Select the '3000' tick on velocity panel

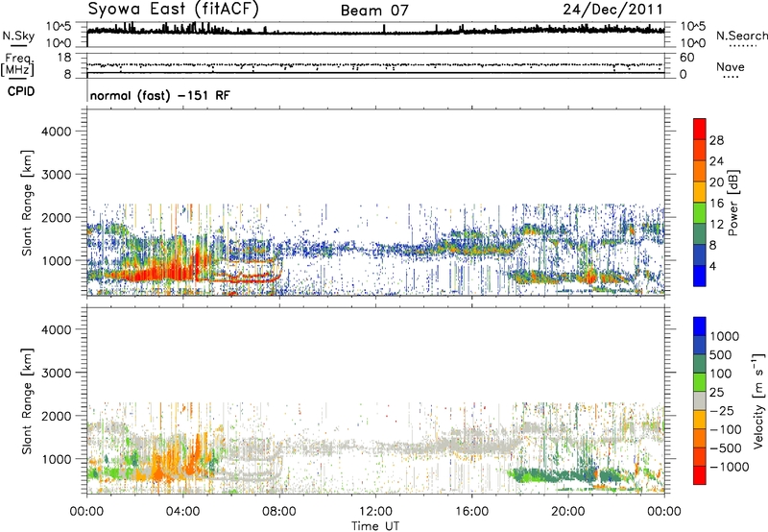pyautogui.click(x=57, y=373)
